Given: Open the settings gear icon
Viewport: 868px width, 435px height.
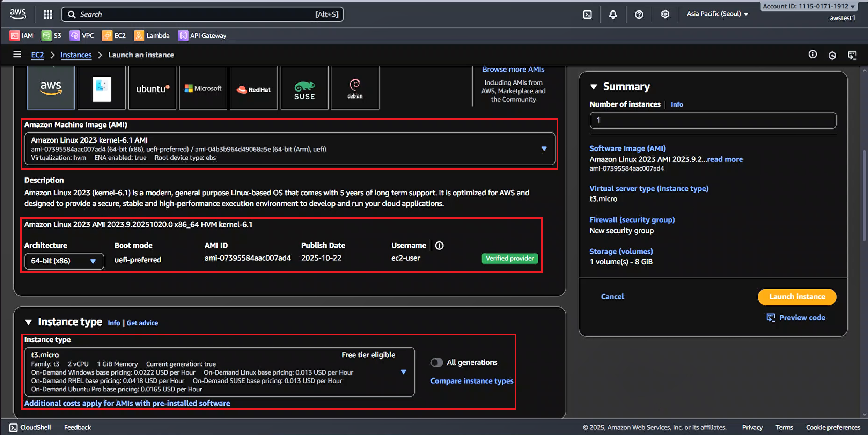Looking at the screenshot, I should pos(665,14).
